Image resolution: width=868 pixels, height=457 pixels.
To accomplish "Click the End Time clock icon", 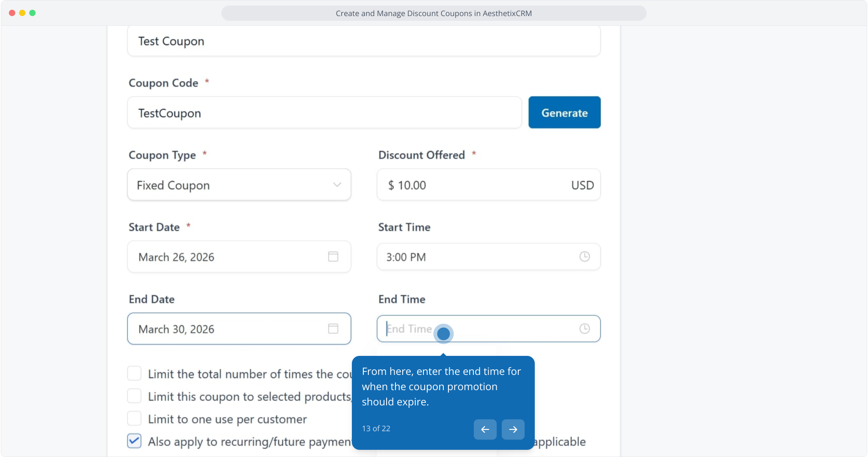I will click(584, 329).
